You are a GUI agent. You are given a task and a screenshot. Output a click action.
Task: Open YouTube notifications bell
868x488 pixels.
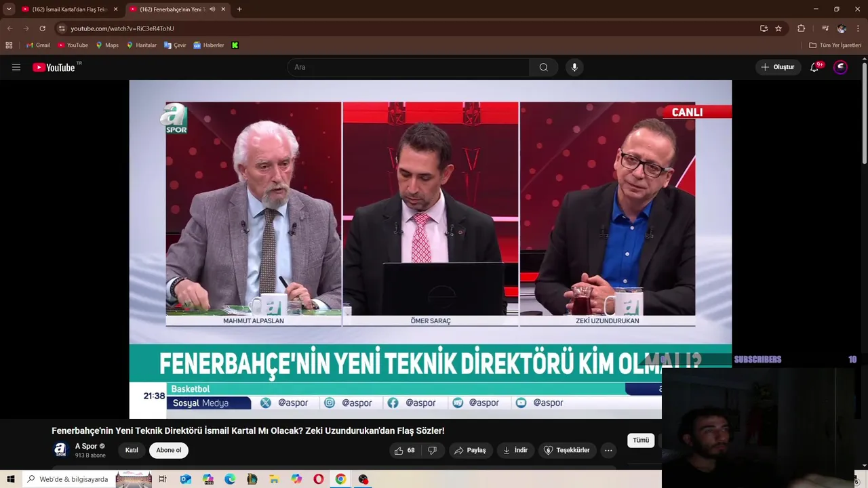pos(815,67)
